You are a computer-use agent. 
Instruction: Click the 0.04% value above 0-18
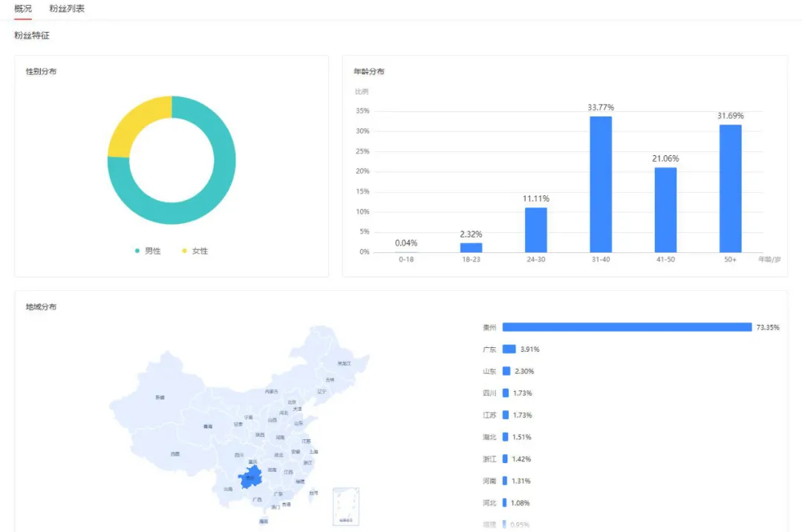(406, 243)
